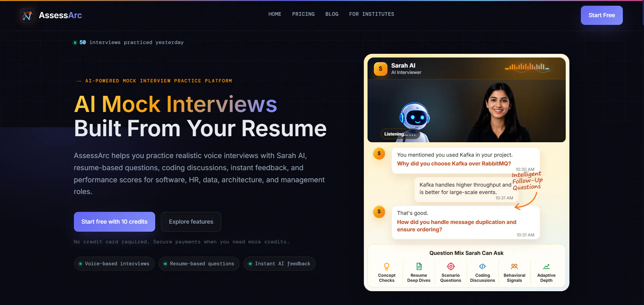This screenshot has height=305, width=644.
Task: Click the Listening status badge
Action: coord(400,134)
